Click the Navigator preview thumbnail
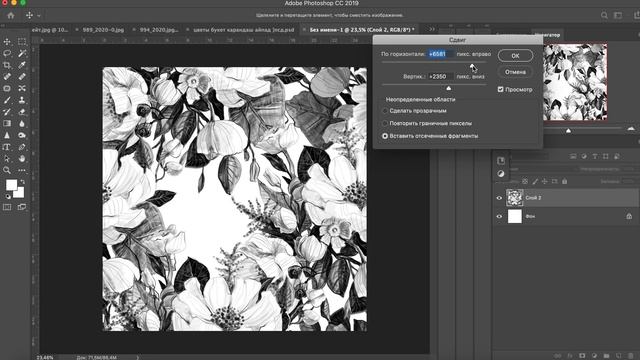The width and height of the screenshot is (640, 360). click(x=575, y=82)
